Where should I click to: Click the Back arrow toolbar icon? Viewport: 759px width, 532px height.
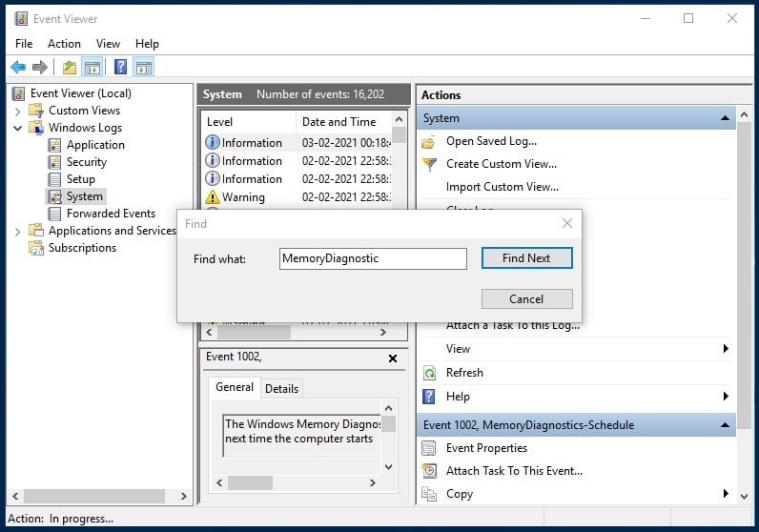coord(18,68)
